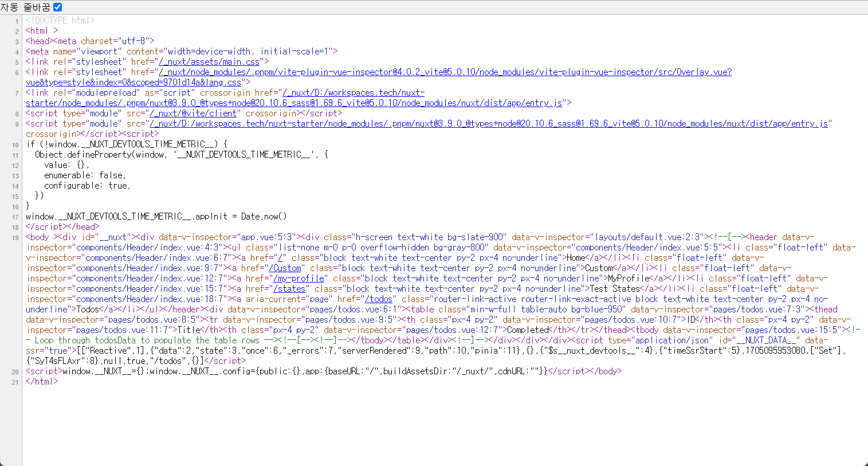Image resolution: width=868 pixels, height=466 pixels.
Task: Click the "value: {}," line
Action: coord(67,165)
